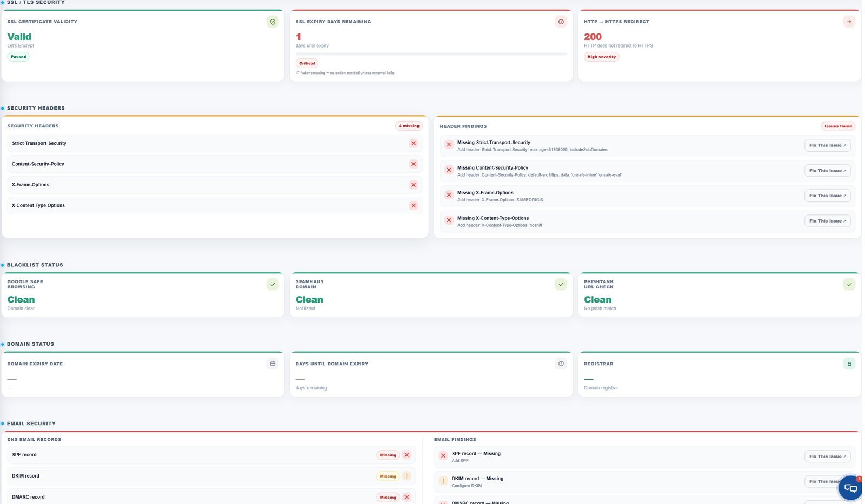Viewport: 865px width, 504px height.
Task: Click the shield icon on SSL Certificate Validity card
Action: click(x=272, y=22)
